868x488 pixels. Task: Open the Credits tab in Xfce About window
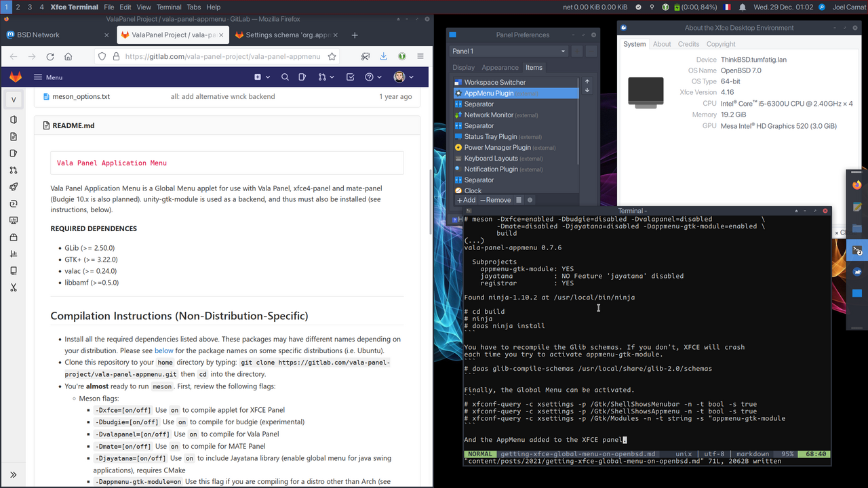pos(688,44)
